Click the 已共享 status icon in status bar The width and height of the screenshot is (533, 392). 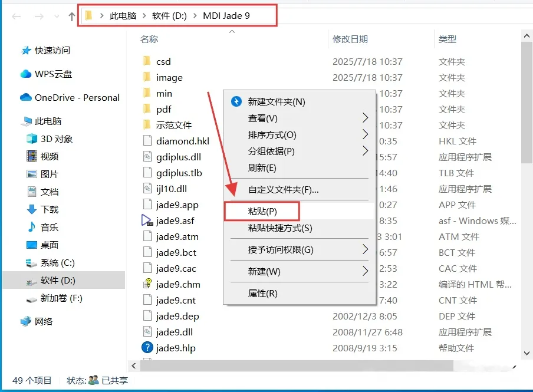[93, 380]
